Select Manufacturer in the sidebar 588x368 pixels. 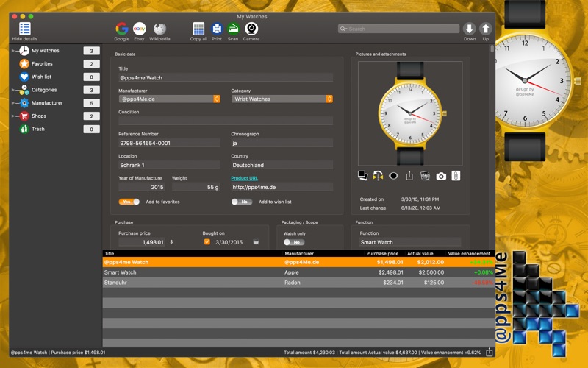(x=47, y=103)
